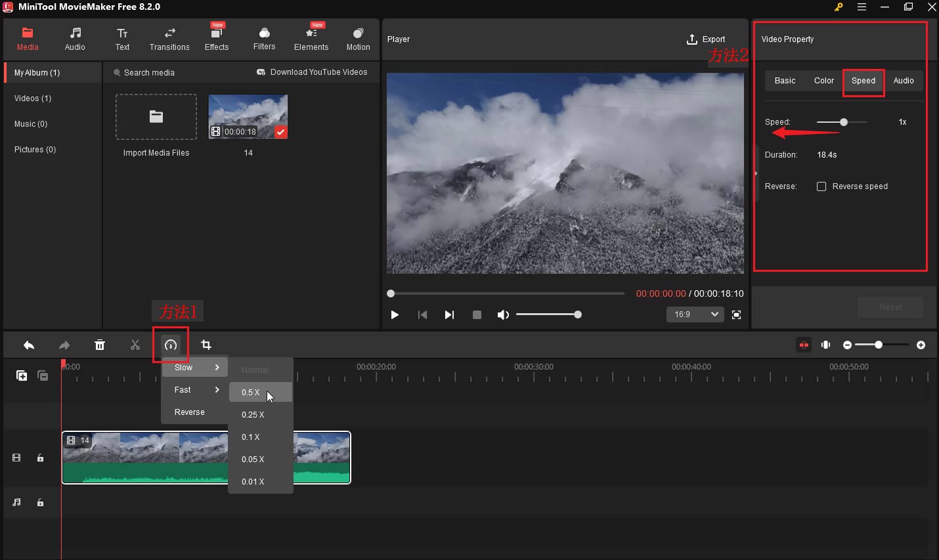Screen dimensions: 939x560
Task: Open the Text tool tab
Action: pyautogui.click(x=122, y=39)
